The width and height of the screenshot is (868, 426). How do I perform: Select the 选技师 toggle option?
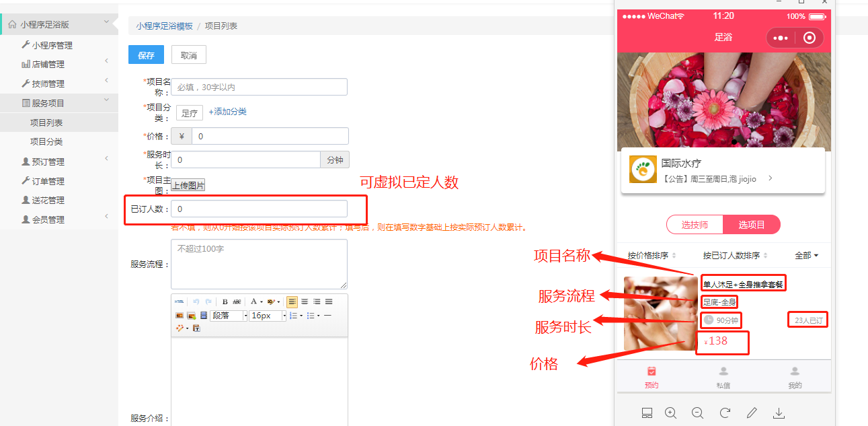695,225
